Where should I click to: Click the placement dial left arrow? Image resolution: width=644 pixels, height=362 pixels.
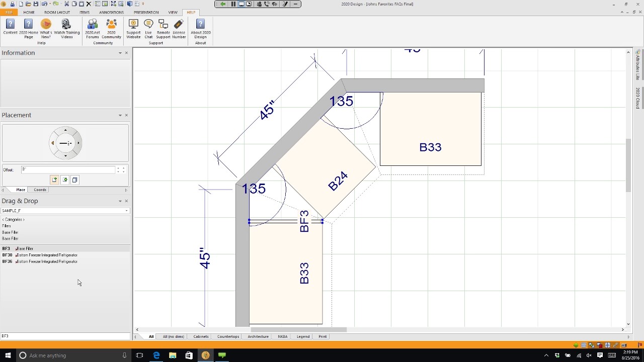click(x=52, y=143)
